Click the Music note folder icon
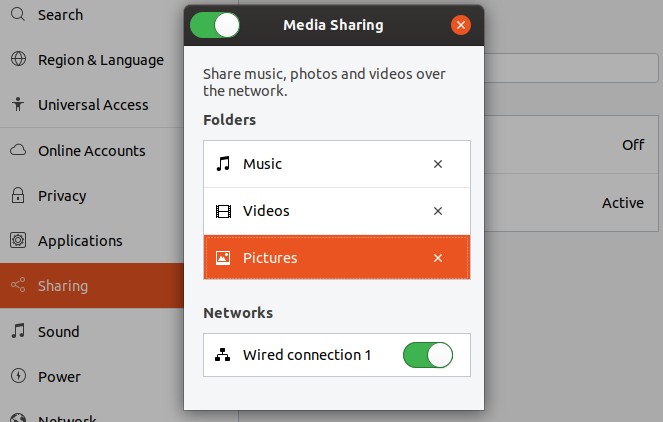The width and height of the screenshot is (663, 422). pos(223,164)
